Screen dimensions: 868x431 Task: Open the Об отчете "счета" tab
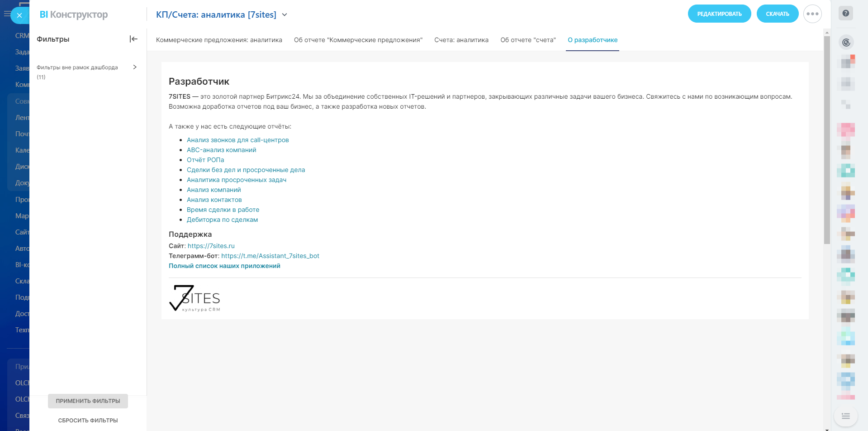click(528, 40)
